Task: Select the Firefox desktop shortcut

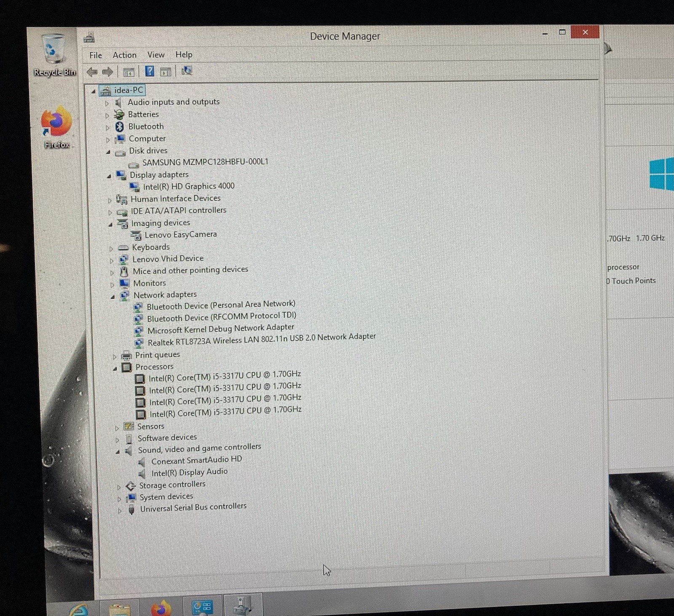Action: click(x=56, y=128)
